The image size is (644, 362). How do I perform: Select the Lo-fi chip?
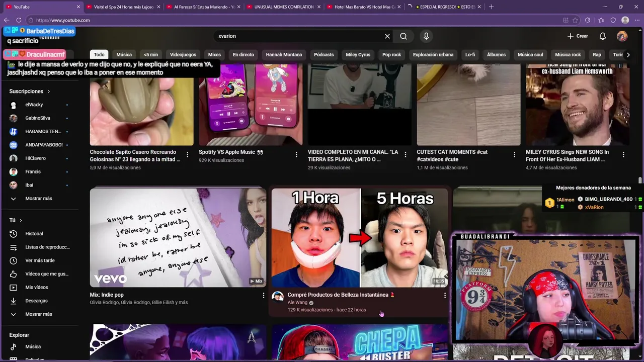pos(470,55)
